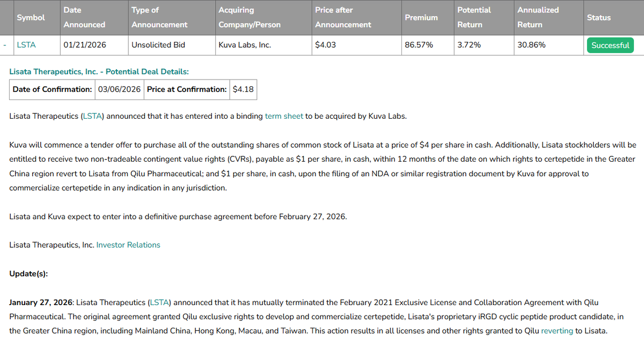Select the Unsolicited Bid cell
The image size is (644, 347).
(x=171, y=45)
